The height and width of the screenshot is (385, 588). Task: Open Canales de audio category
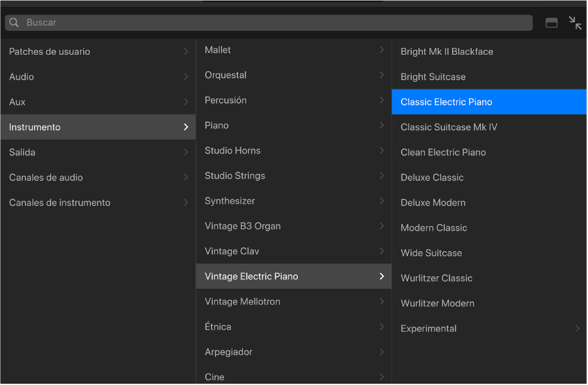pos(98,177)
